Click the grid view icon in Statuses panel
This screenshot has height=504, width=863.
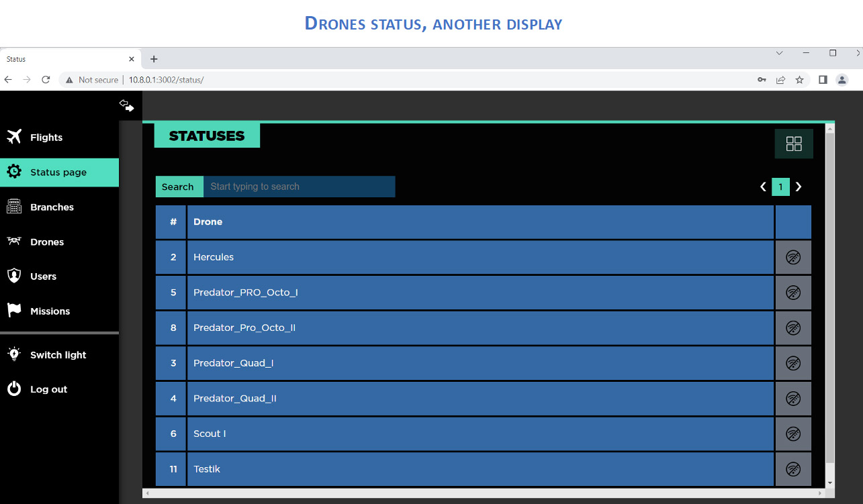[794, 144]
